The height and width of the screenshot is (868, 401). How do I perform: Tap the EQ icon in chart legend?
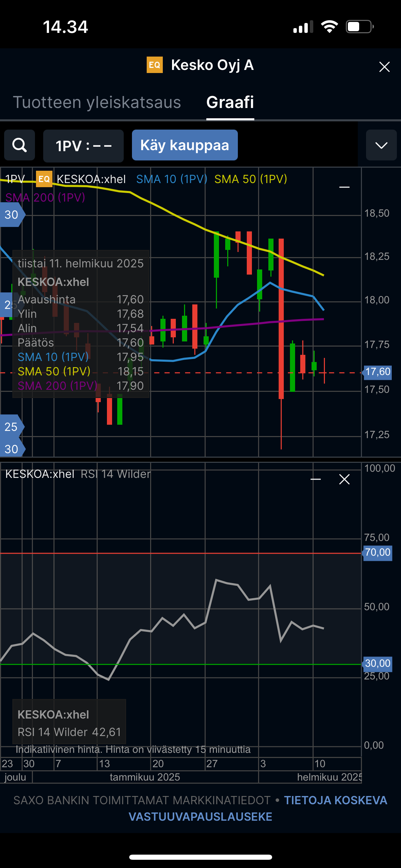pyautogui.click(x=44, y=179)
